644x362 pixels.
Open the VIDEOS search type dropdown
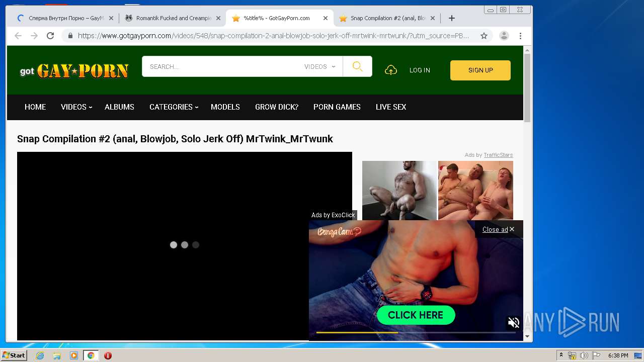coord(319,66)
